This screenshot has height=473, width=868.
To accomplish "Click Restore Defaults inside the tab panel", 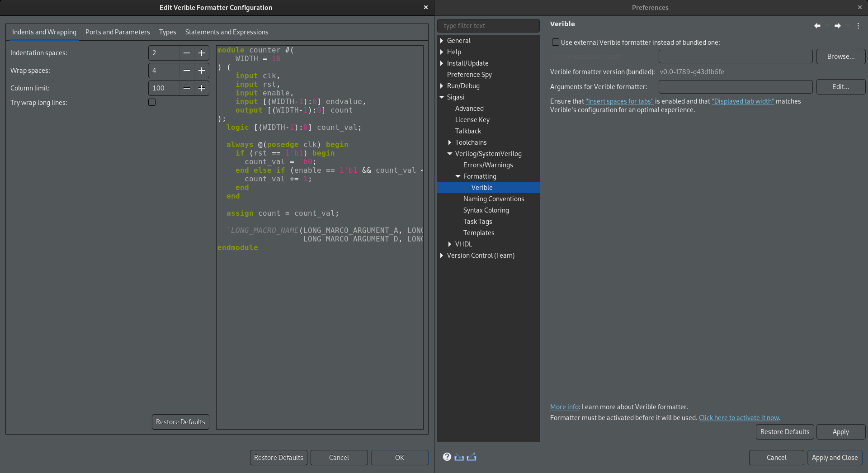I will 180,422.
